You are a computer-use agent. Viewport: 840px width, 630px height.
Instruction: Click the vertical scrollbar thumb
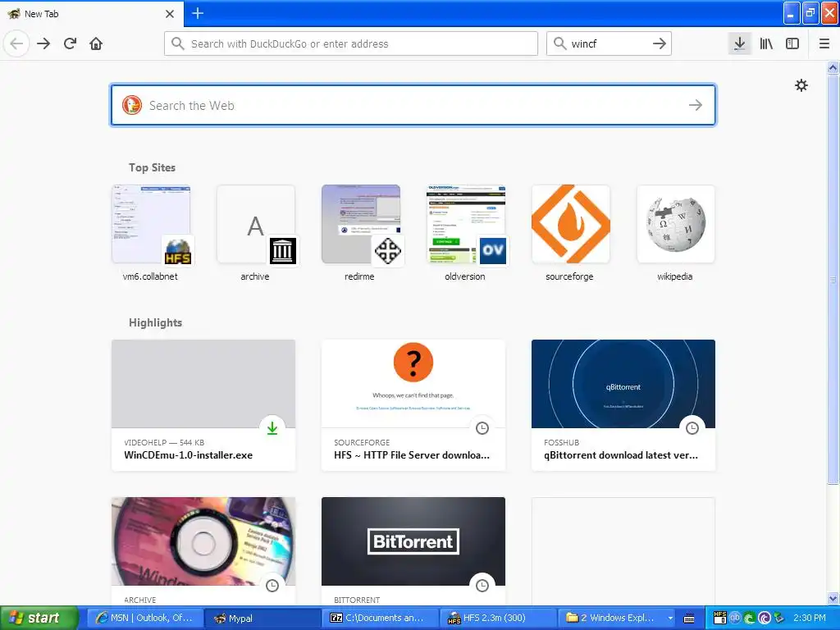point(833,279)
